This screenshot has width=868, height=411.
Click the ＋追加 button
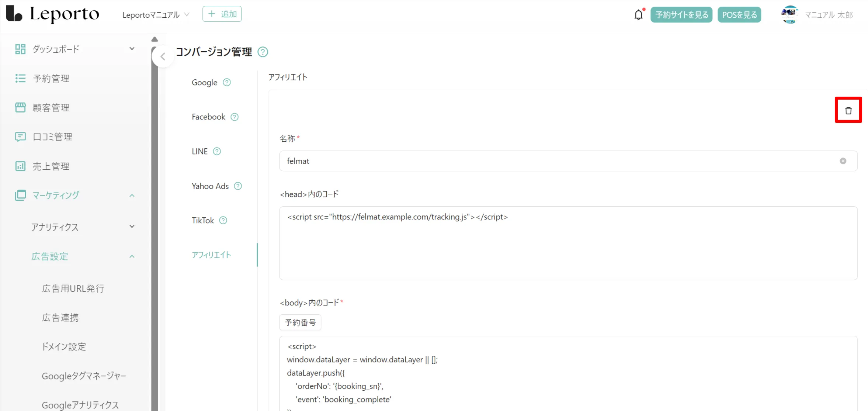click(222, 14)
